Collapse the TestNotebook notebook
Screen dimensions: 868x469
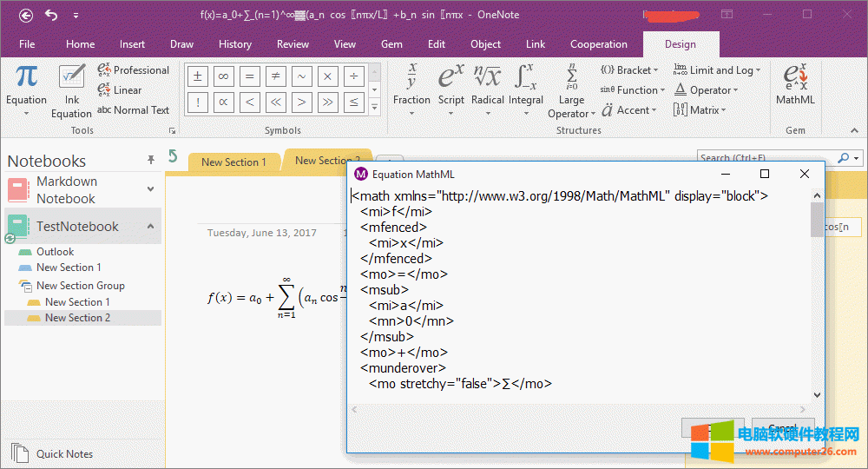[x=150, y=227]
